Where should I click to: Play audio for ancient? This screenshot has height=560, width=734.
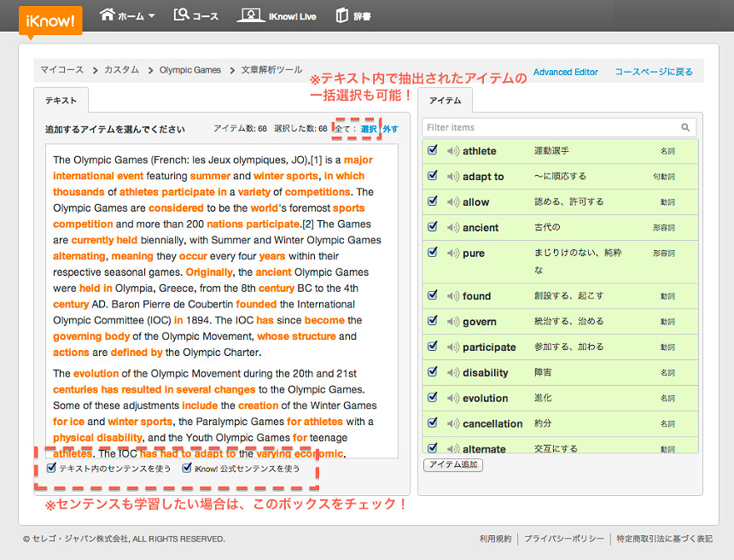(452, 228)
